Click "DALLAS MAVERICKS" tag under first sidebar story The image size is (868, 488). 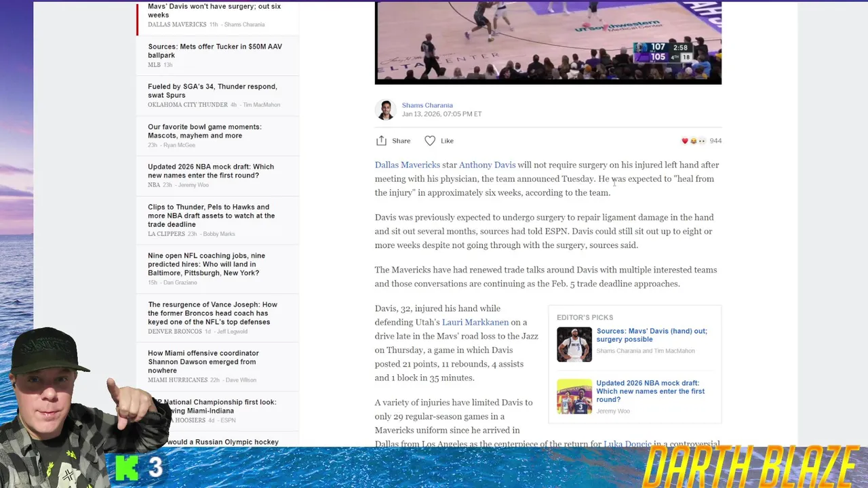click(177, 24)
